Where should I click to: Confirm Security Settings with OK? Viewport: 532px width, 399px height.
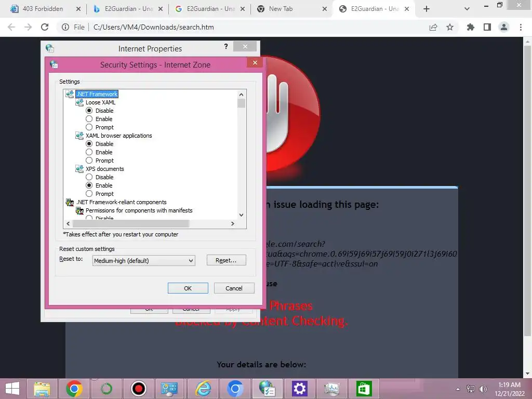[x=188, y=288]
